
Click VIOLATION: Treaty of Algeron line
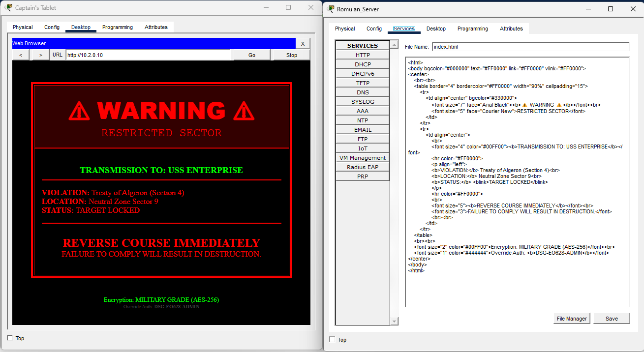(x=113, y=193)
